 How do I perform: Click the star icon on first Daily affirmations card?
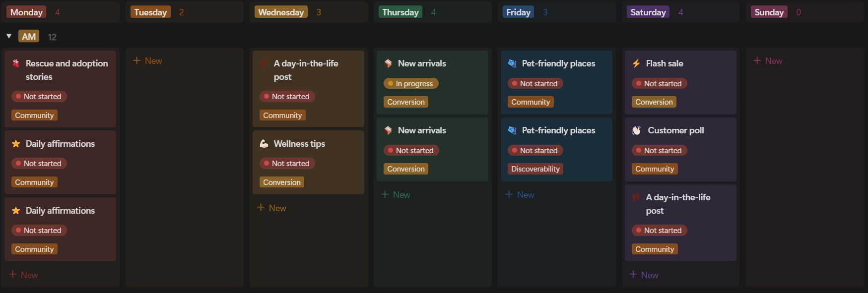[16, 144]
